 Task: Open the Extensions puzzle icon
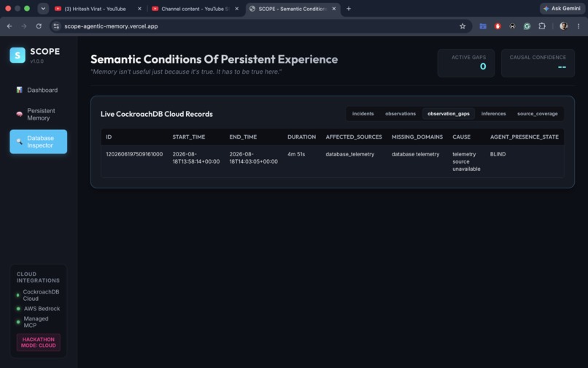(x=542, y=26)
